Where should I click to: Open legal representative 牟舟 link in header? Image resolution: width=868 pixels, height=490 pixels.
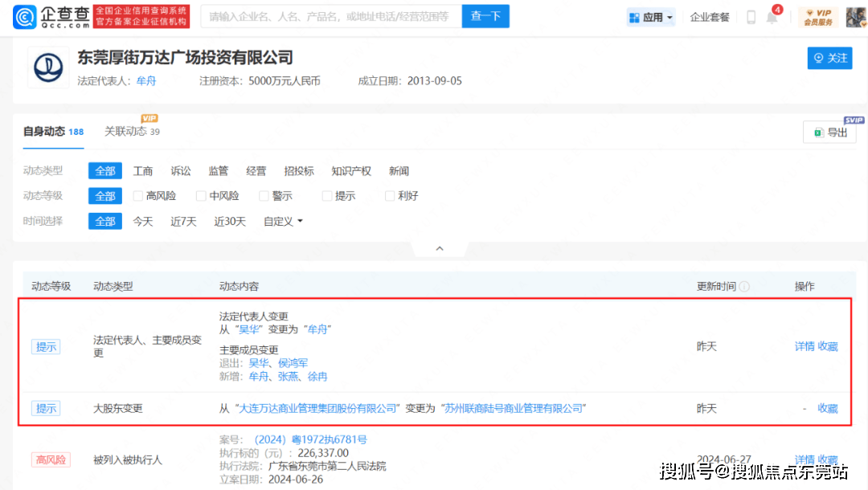pyautogui.click(x=146, y=81)
